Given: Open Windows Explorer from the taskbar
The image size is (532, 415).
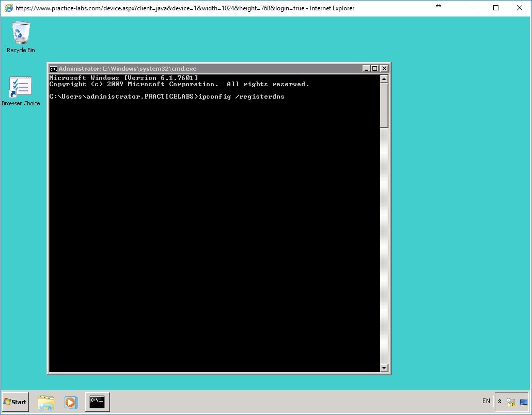Looking at the screenshot, I should pyautogui.click(x=46, y=402).
